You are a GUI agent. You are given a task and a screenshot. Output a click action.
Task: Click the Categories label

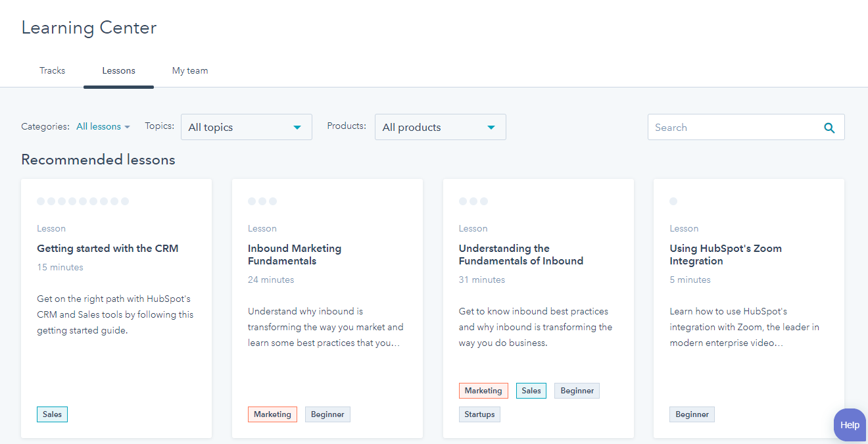tap(45, 126)
